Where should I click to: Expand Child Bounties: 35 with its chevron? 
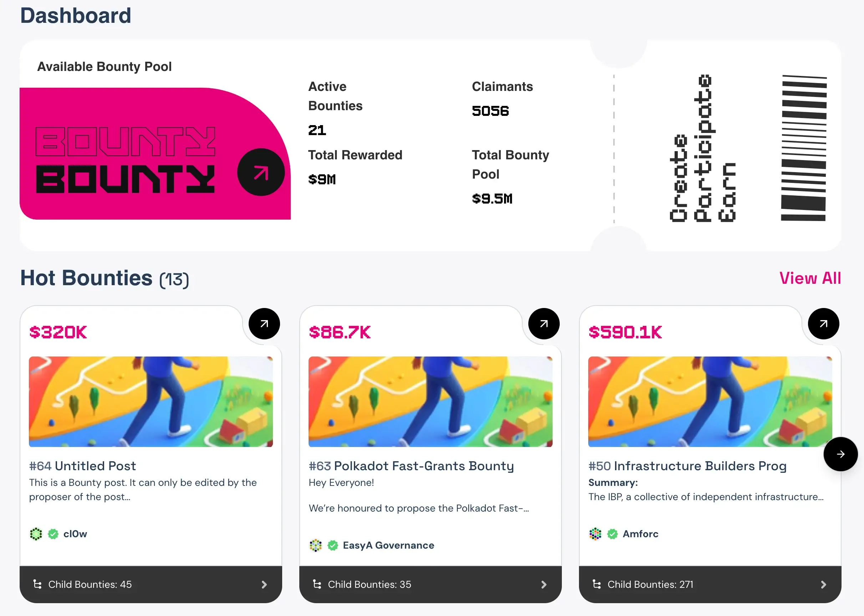545,585
